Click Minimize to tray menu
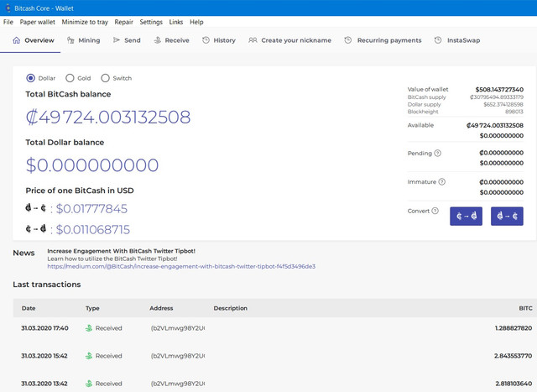The height and width of the screenshot is (392, 537). pyautogui.click(x=85, y=22)
